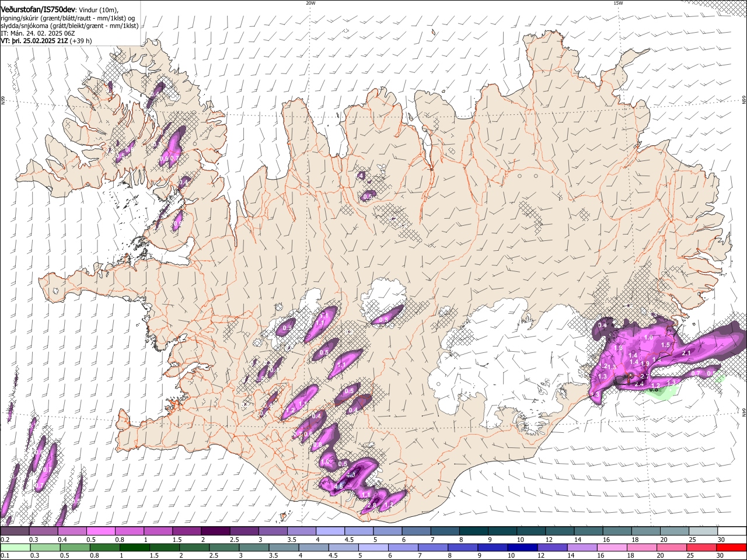Click the "(+39 h)" forecast offset text
Viewport: 747px width, 560px height.
point(81,41)
